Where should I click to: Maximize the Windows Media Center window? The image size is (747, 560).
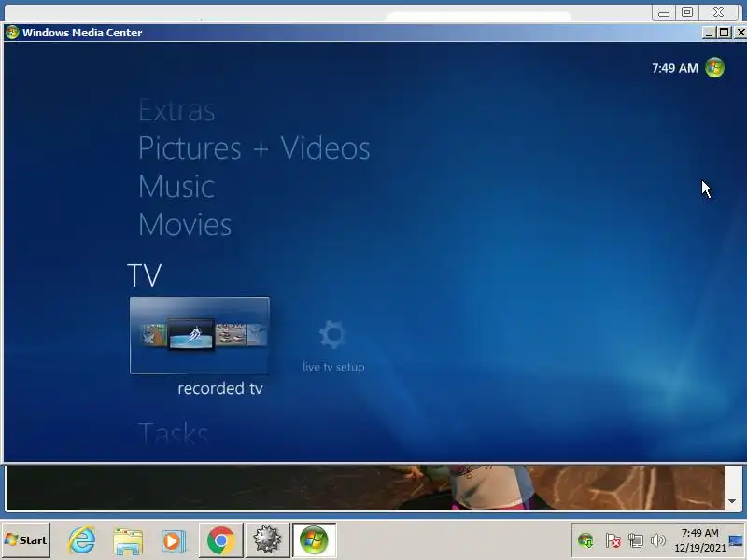tap(725, 33)
